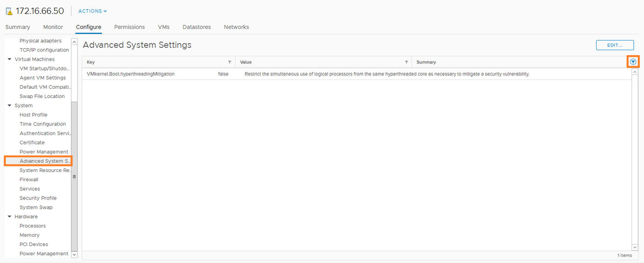This screenshot has height=263, width=644.
Task: Click the host warning icon beside 172.16.66.50
Action: click(x=9, y=11)
